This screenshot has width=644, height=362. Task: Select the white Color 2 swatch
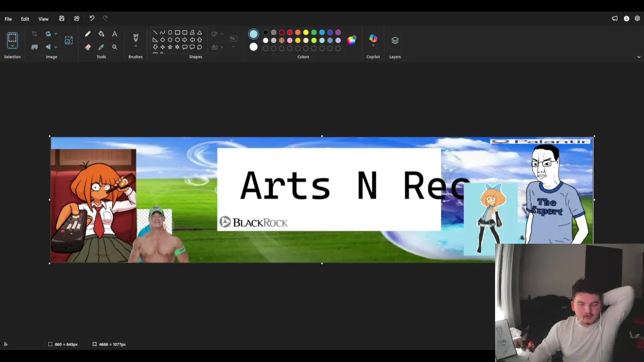254,47
